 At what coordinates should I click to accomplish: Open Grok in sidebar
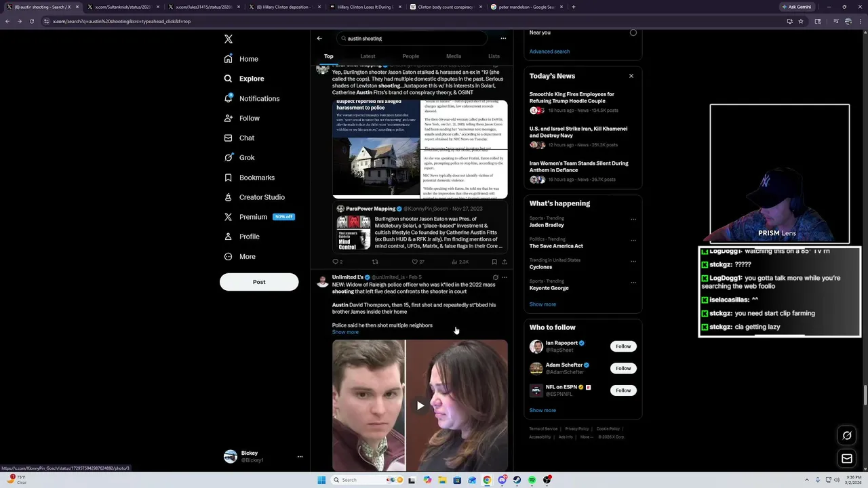pyautogui.click(x=239, y=157)
